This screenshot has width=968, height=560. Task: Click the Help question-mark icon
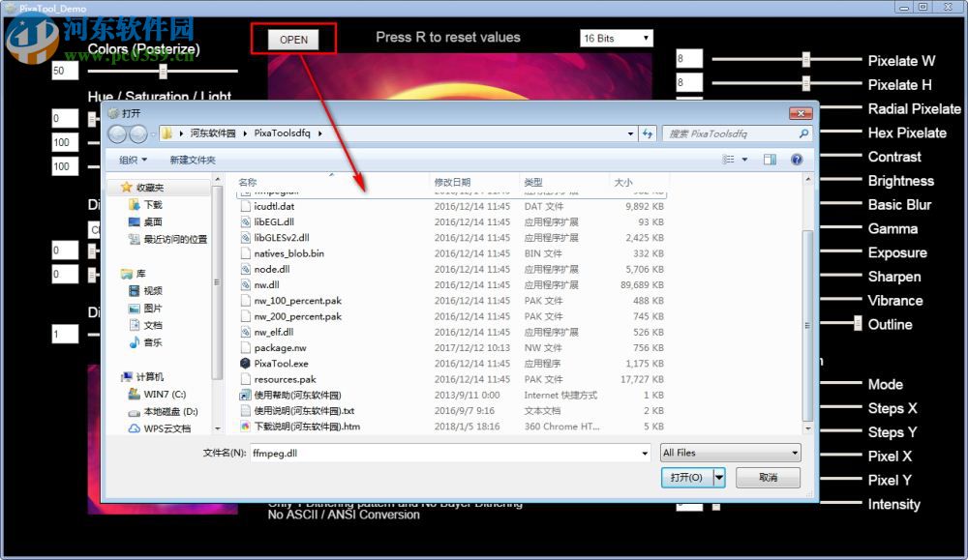tap(796, 159)
